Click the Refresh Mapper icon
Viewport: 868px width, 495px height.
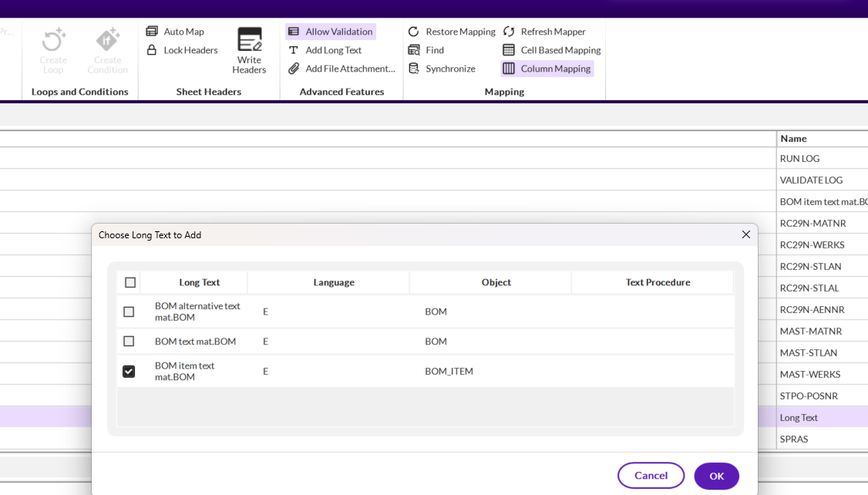(x=509, y=32)
